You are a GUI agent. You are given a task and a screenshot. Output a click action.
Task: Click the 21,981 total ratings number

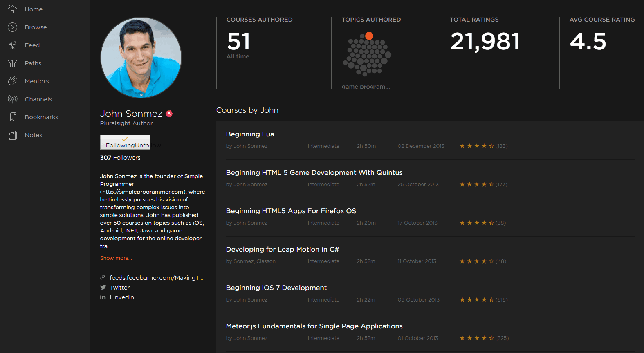(x=485, y=41)
